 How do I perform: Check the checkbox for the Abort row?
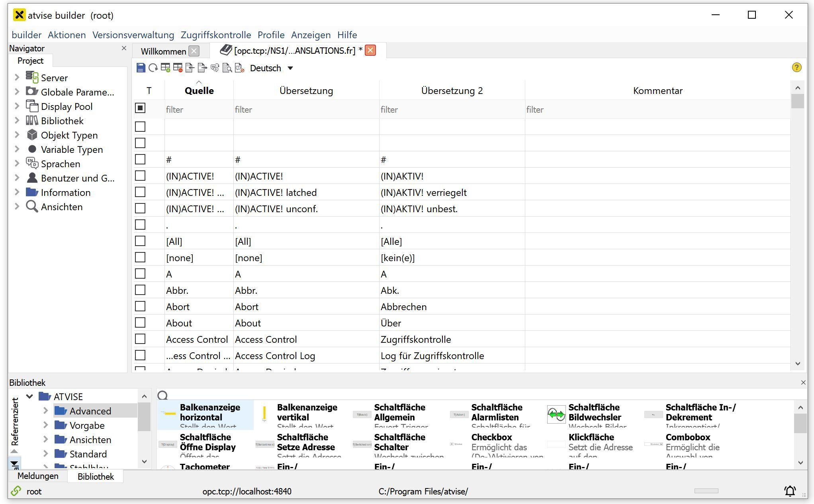pos(140,307)
